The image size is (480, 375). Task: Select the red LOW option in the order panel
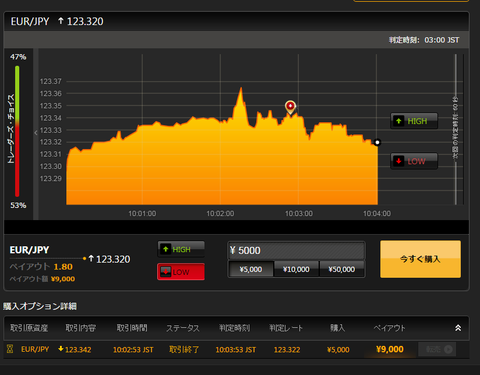point(181,272)
